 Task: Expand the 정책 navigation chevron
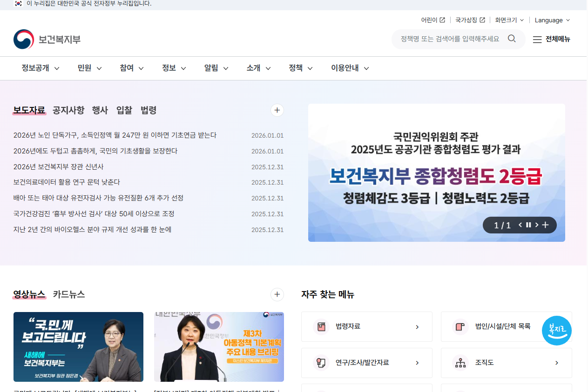point(311,68)
